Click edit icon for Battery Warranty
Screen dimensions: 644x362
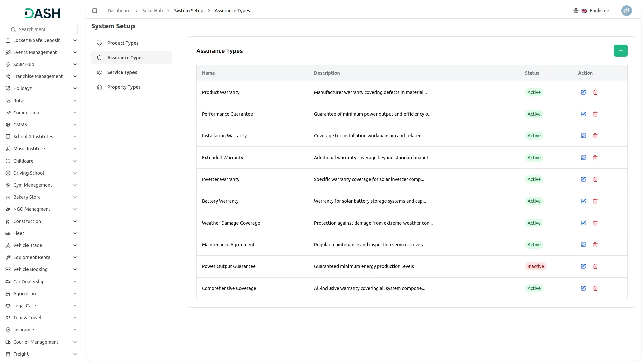(x=583, y=201)
